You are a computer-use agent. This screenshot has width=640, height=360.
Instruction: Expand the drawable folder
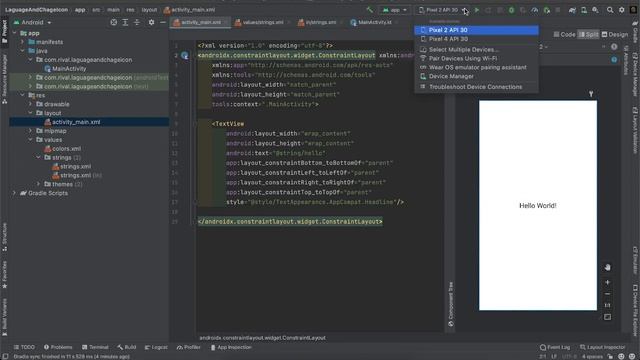pos(30,104)
